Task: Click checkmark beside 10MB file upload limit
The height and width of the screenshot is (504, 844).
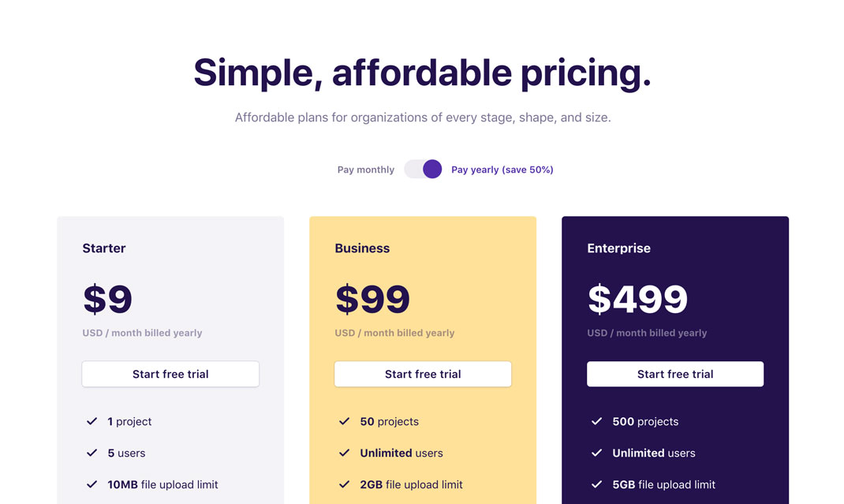Action: tap(92, 484)
